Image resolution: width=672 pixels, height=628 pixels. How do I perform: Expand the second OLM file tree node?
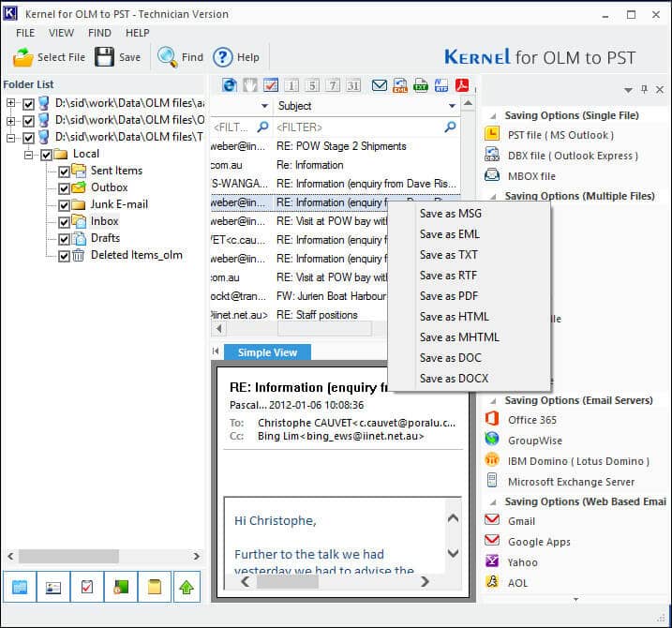[10, 121]
